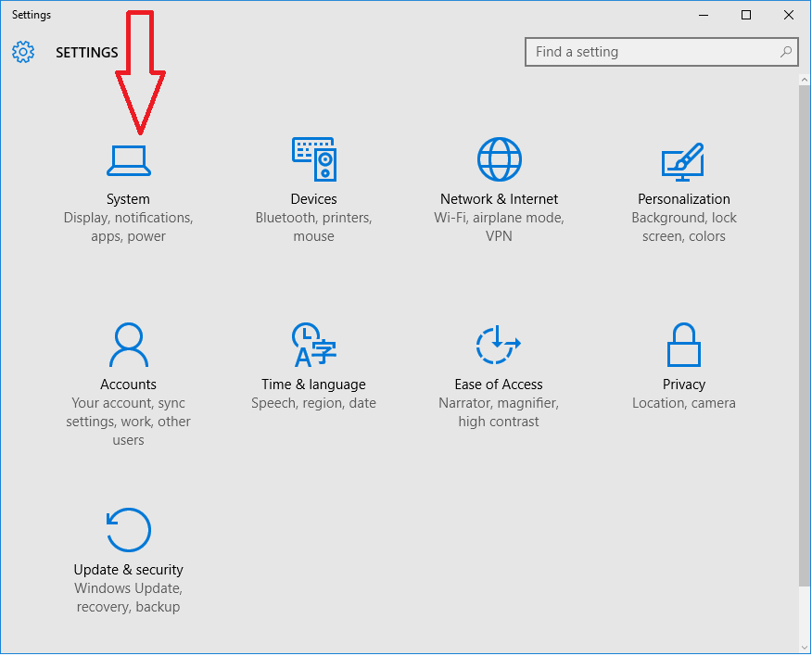
Task: Click the Accounts person icon
Action: point(128,344)
